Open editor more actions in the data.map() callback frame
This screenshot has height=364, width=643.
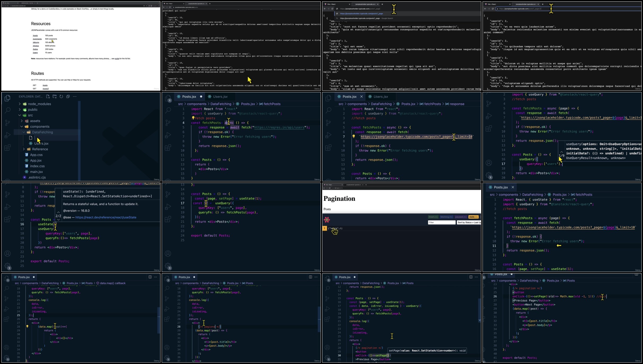tap(156, 277)
